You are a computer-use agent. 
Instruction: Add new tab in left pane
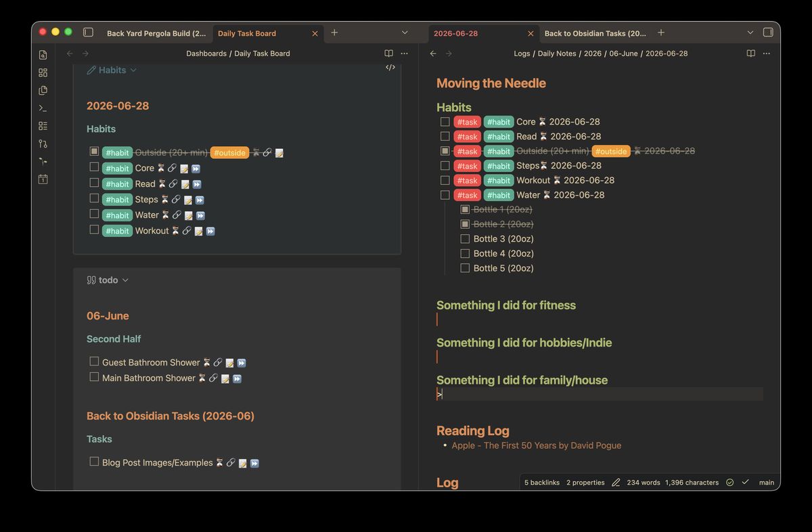(334, 32)
